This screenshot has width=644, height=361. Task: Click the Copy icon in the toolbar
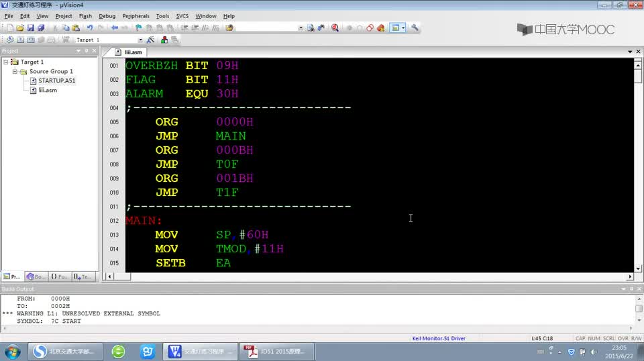pos(65,28)
